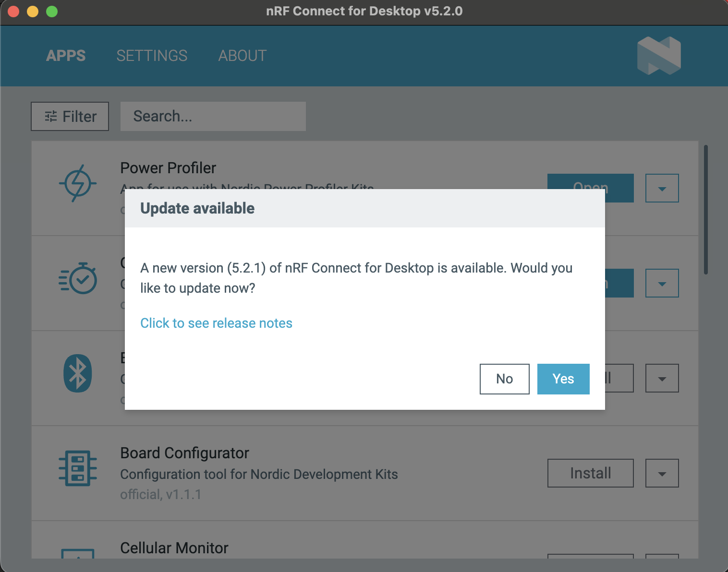Click the apps list scrollbar

coord(706,209)
